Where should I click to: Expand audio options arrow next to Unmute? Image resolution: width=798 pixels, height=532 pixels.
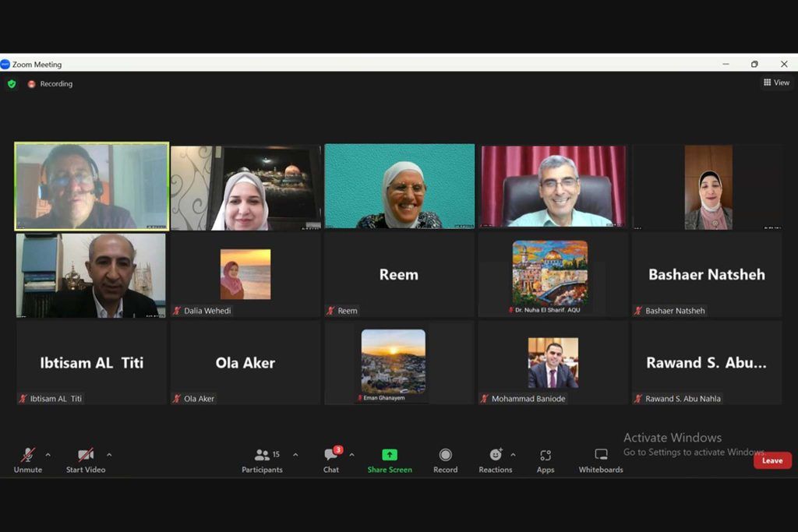48,455
